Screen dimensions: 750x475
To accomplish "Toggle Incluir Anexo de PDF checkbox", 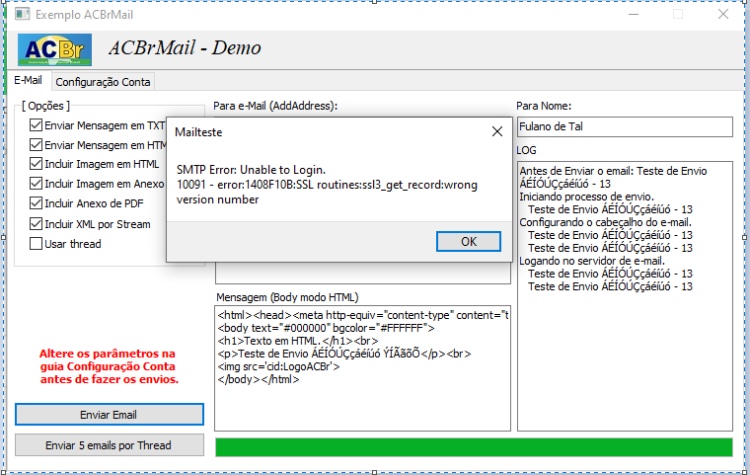I will tap(36, 203).
